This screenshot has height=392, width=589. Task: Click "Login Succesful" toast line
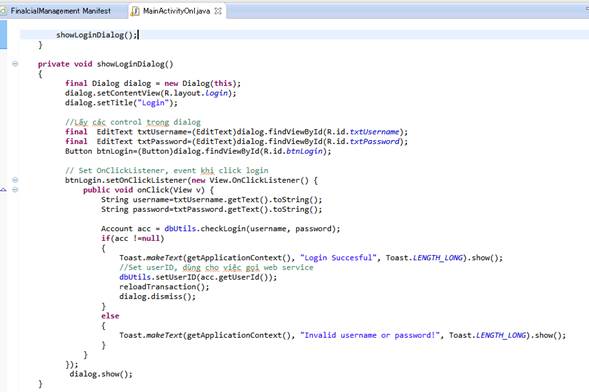311,258
